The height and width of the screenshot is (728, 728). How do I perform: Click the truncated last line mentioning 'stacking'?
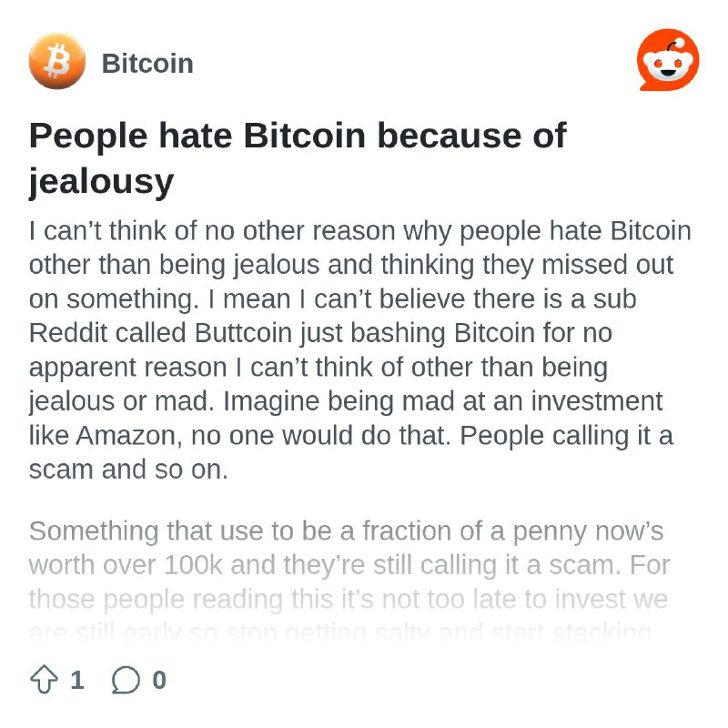pyautogui.click(x=340, y=632)
